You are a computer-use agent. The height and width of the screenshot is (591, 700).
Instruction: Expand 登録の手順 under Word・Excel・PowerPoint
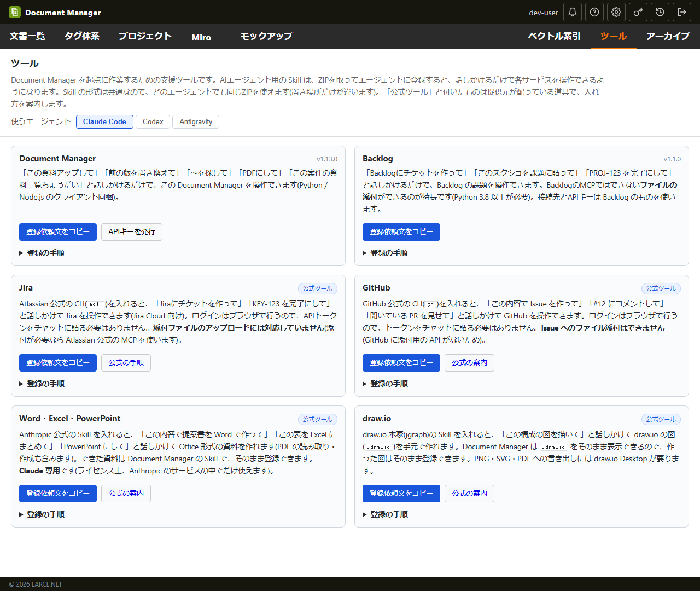tap(42, 514)
